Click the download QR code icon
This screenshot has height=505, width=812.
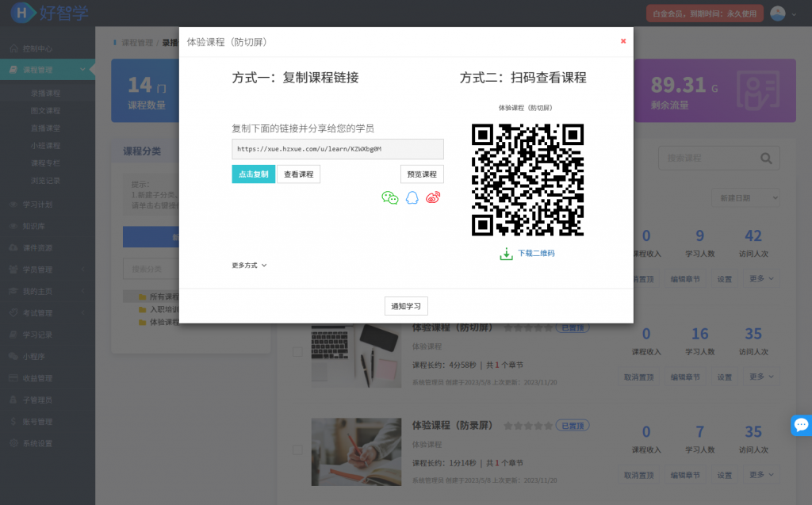pos(506,254)
